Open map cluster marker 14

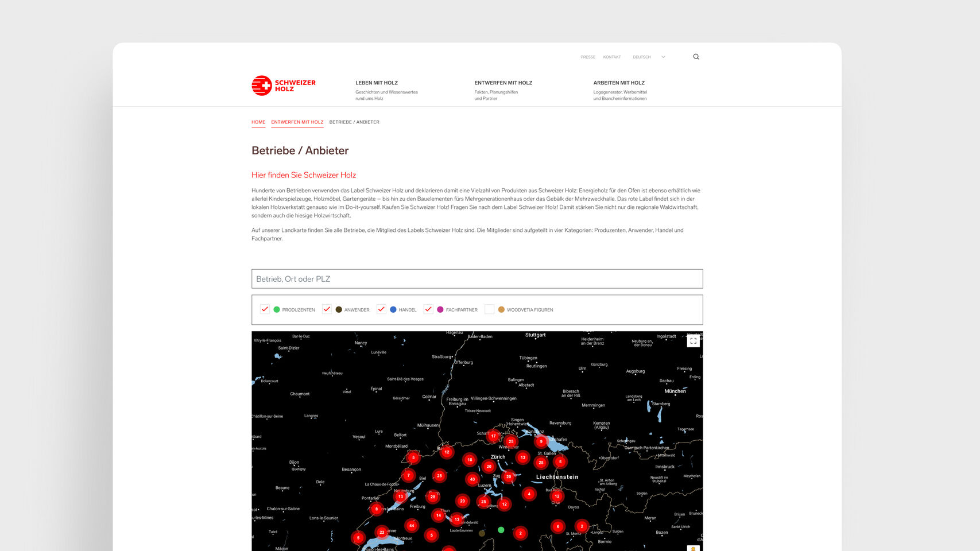[x=439, y=515]
